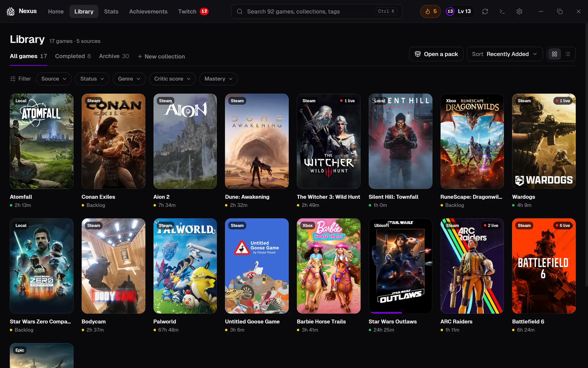Click the sync refresh icon
This screenshot has width=588, height=368.
[x=485, y=11]
